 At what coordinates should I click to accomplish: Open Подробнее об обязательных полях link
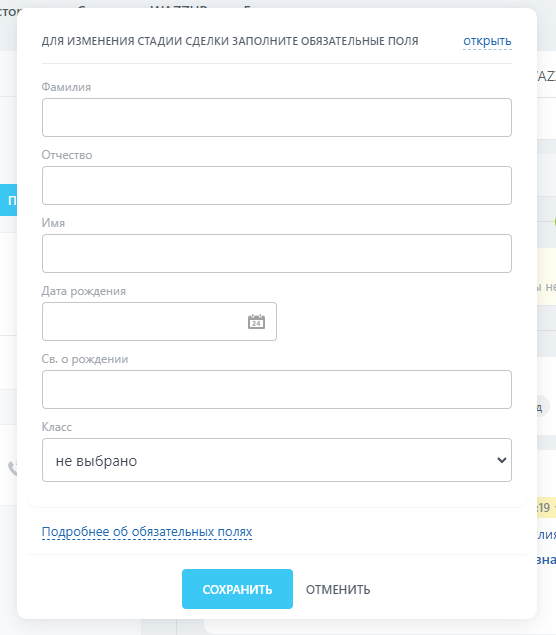tap(147, 532)
